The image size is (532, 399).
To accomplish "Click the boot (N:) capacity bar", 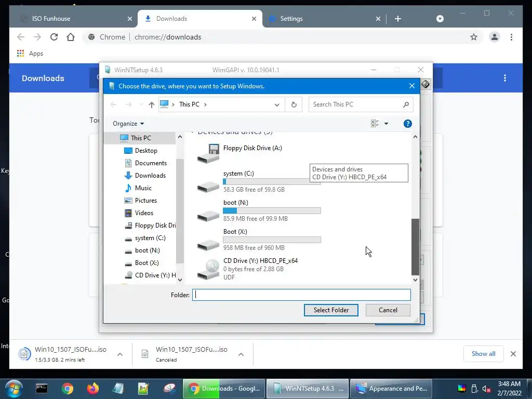I will [x=272, y=211].
